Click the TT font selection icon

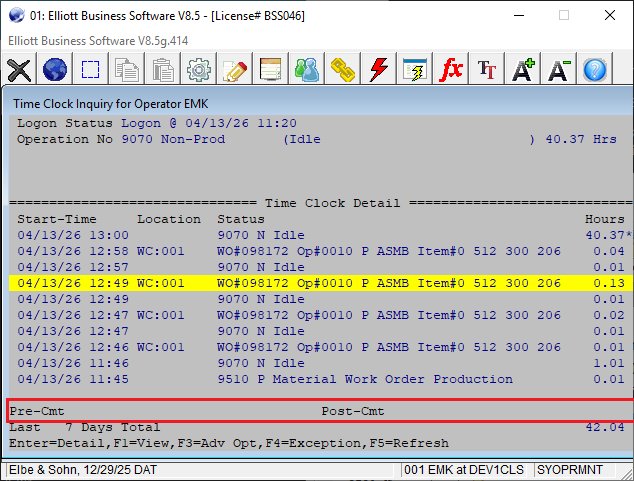click(487, 70)
